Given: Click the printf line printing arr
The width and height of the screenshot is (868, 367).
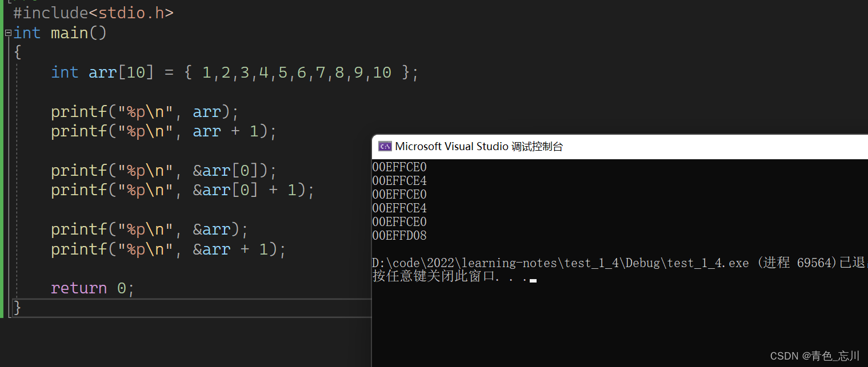Looking at the screenshot, I should pyautogui.click(x=144, y=111).
